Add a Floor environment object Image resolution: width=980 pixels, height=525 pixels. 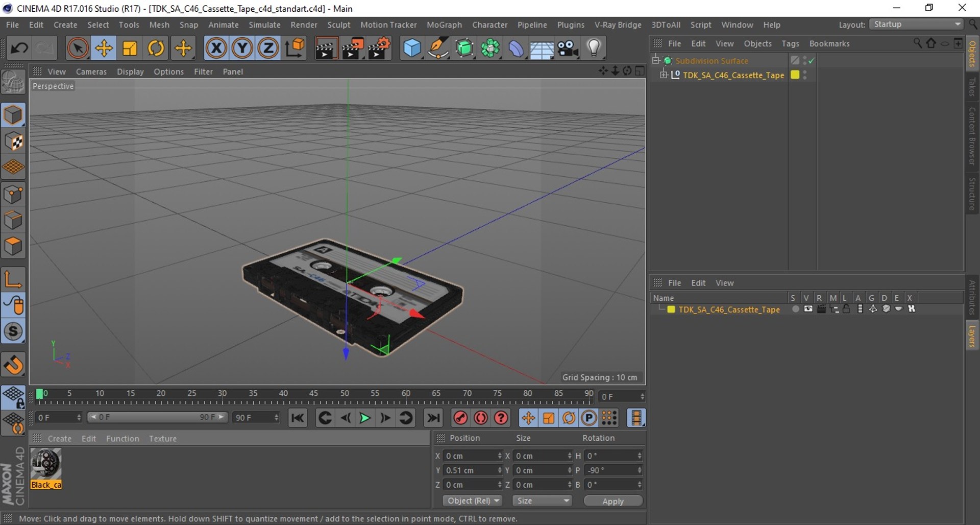point(542,49)
